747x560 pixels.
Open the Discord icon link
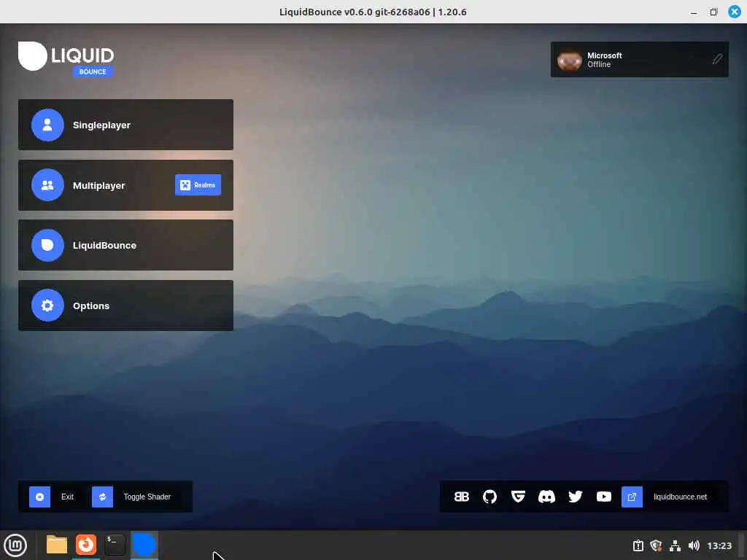pyautogui.click(x=546, y=497)
